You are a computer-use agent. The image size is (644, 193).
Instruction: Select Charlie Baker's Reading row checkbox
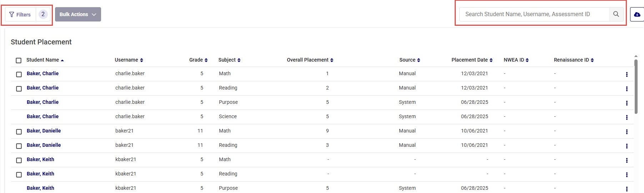[19, 89]
